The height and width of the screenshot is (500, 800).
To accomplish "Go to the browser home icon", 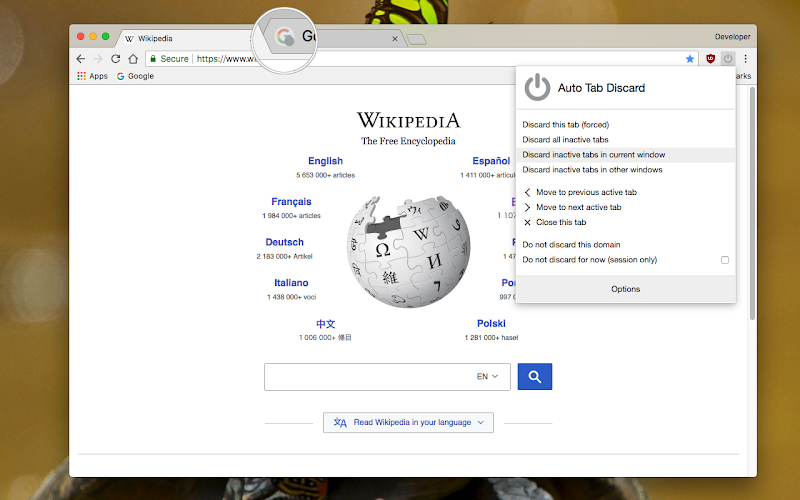I will pos(133,59).
